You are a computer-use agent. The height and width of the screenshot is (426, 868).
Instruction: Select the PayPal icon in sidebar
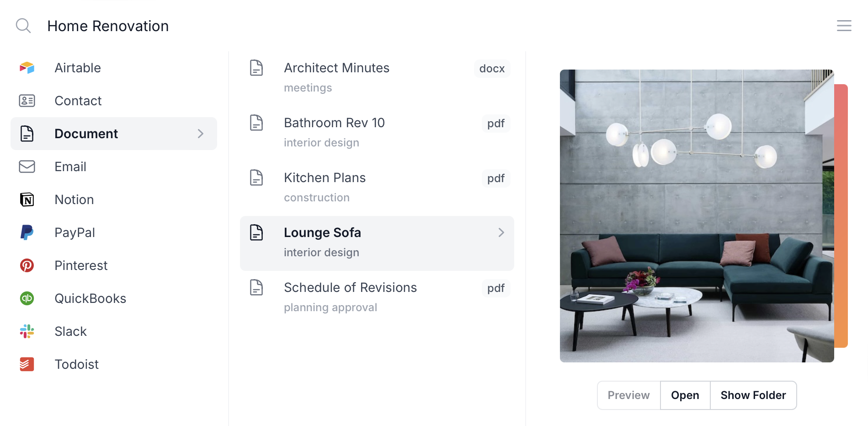(27, 232)
